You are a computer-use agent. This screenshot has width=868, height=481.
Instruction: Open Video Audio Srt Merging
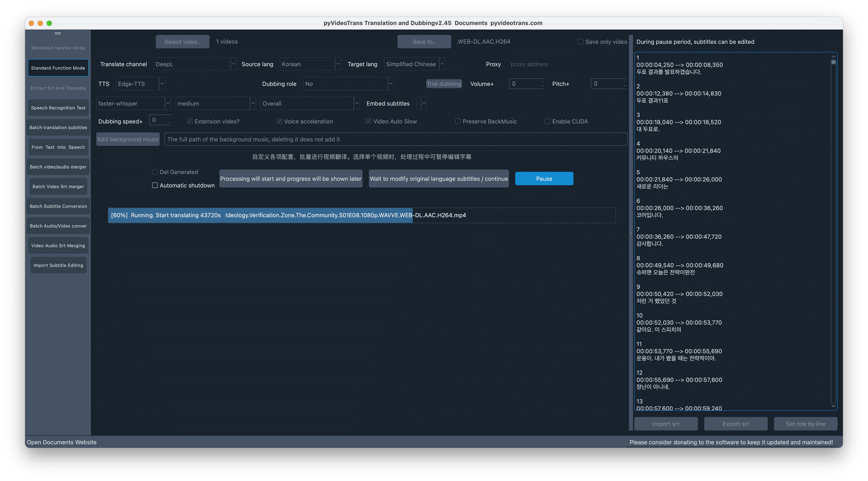coord(58,246)
